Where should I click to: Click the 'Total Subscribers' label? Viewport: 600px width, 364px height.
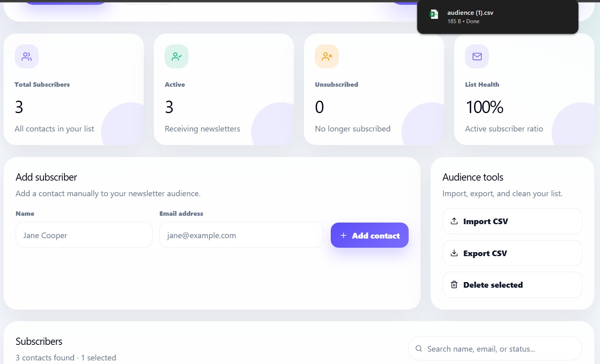tap(42, 84)
